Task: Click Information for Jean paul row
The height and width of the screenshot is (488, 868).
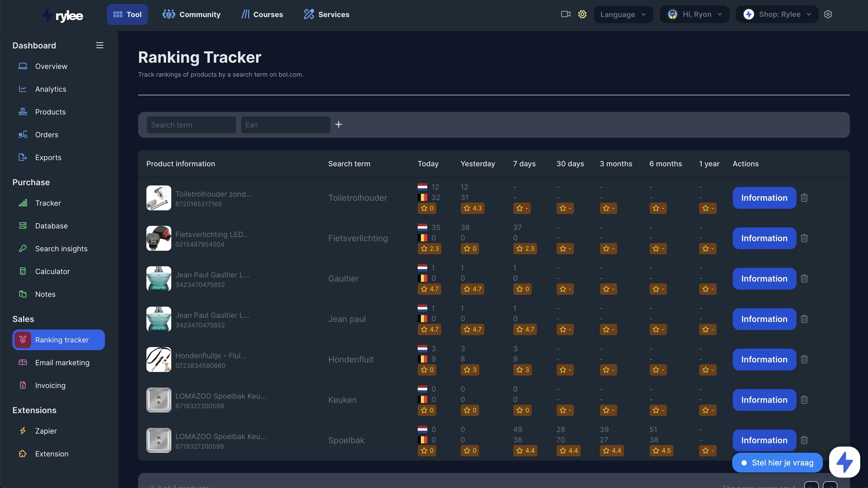Action: (x=764, y=319)
